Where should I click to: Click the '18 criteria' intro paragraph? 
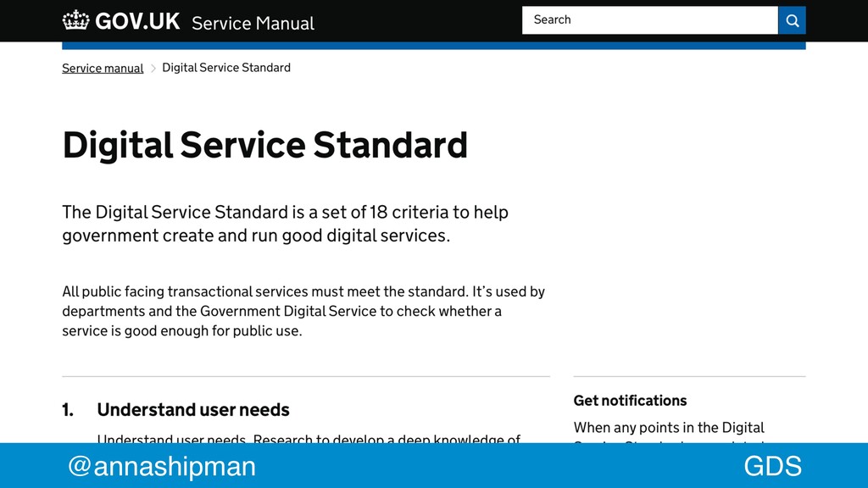pyautogui.click(x=285, y=224)
